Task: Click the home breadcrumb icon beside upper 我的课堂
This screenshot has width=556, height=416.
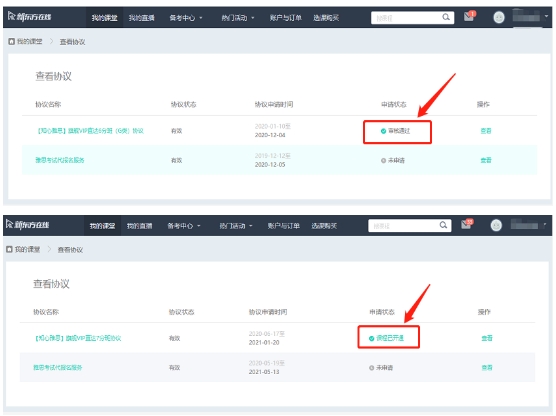Action: [x=11, y=41]
